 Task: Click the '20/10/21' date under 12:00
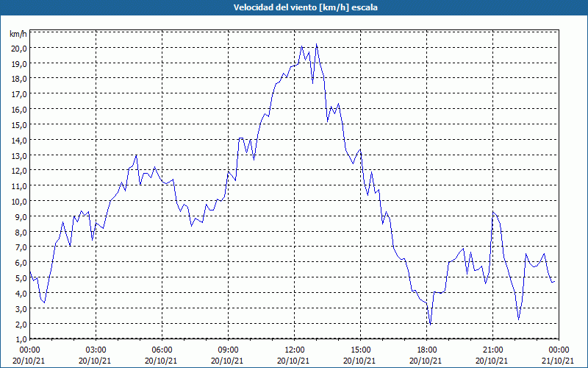[293, 361]
